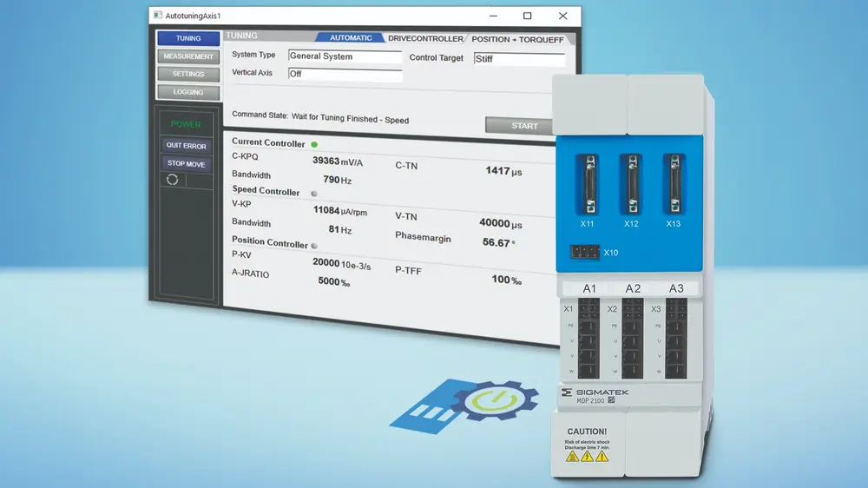868x488 pixels.
Task: Switch to the DRIVECONTROLLER tab
Action: (425, 39)
